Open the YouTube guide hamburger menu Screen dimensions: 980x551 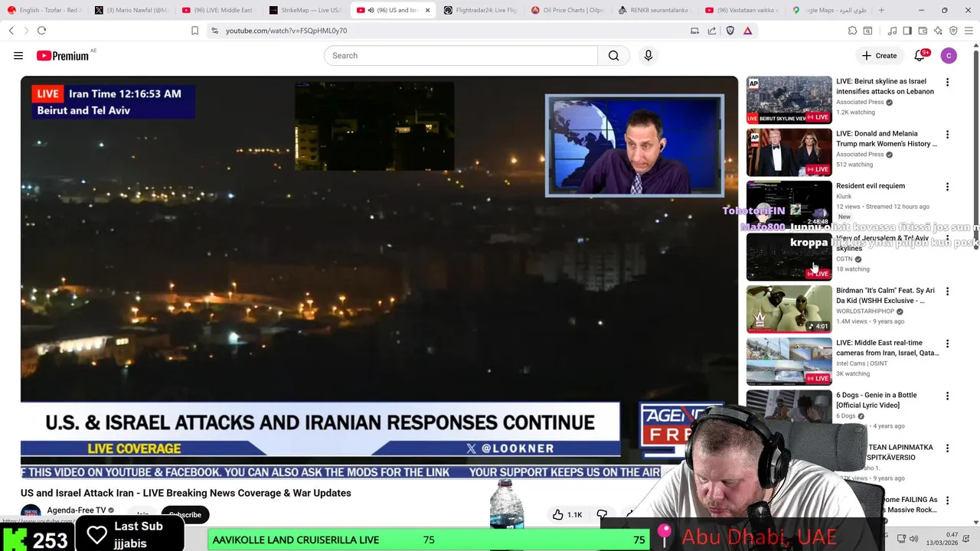[x=18, y=56]
